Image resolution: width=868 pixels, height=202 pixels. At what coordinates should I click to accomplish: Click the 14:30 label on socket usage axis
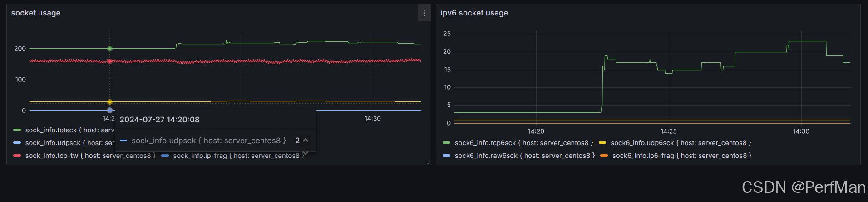tap(373, 119)
